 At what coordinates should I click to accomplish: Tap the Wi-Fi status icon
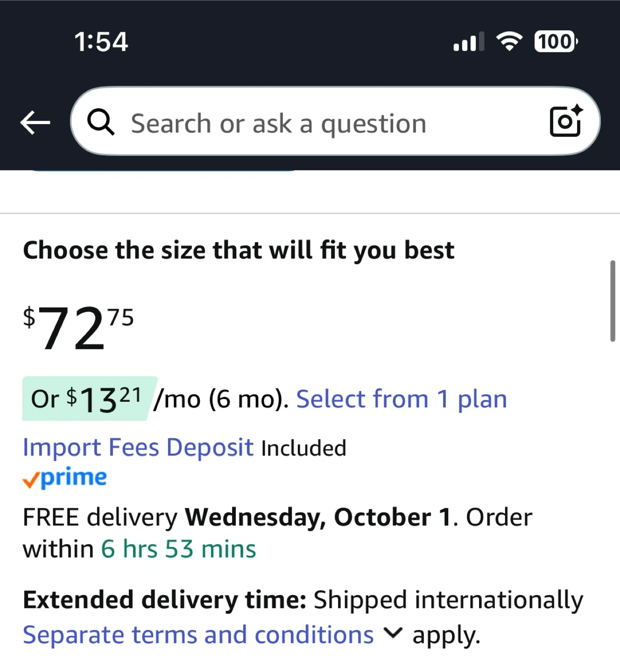[x=509, y=42]
